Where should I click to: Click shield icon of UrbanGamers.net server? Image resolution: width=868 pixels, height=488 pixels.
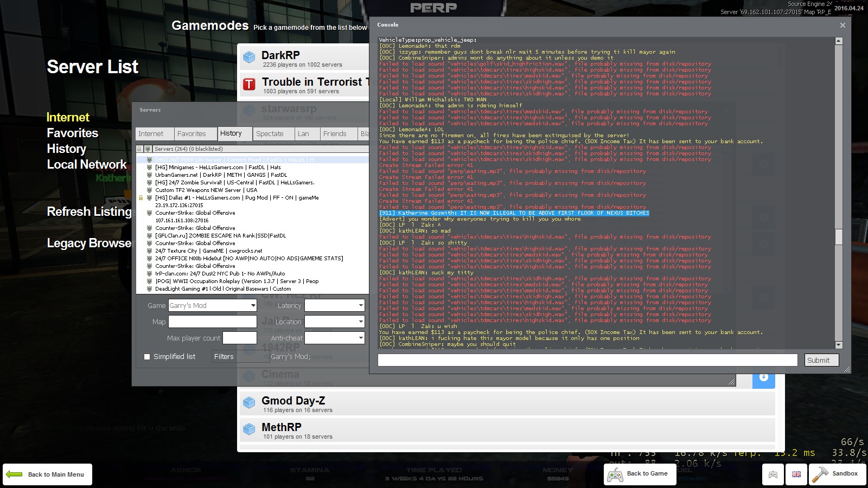149,175
